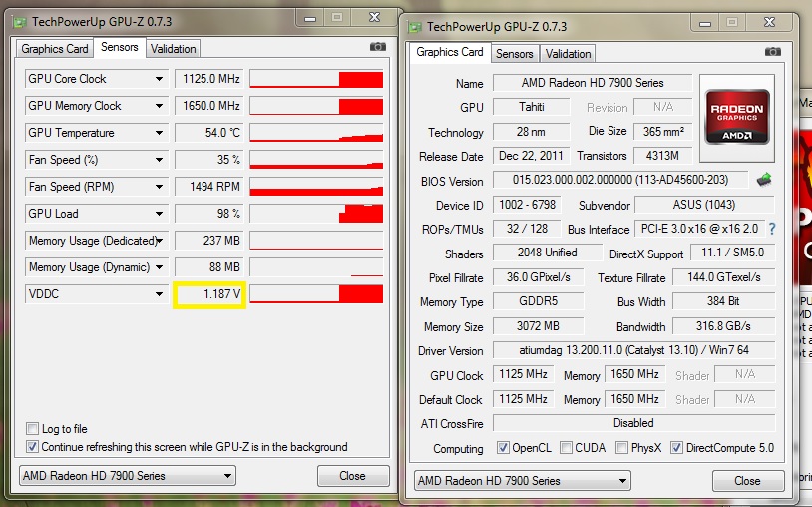
Task: Click the PCI-E 3.0 x16 Bus Interface field
Action: [699, 229]
